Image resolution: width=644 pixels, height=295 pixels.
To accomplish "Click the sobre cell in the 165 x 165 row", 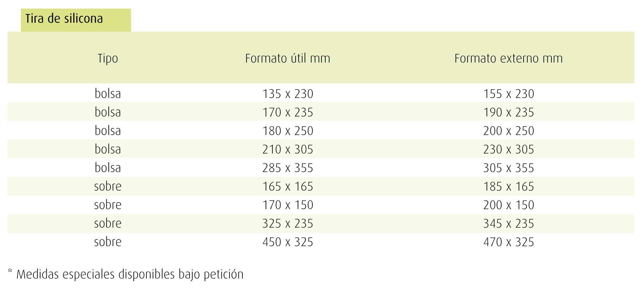I will 108,186.
